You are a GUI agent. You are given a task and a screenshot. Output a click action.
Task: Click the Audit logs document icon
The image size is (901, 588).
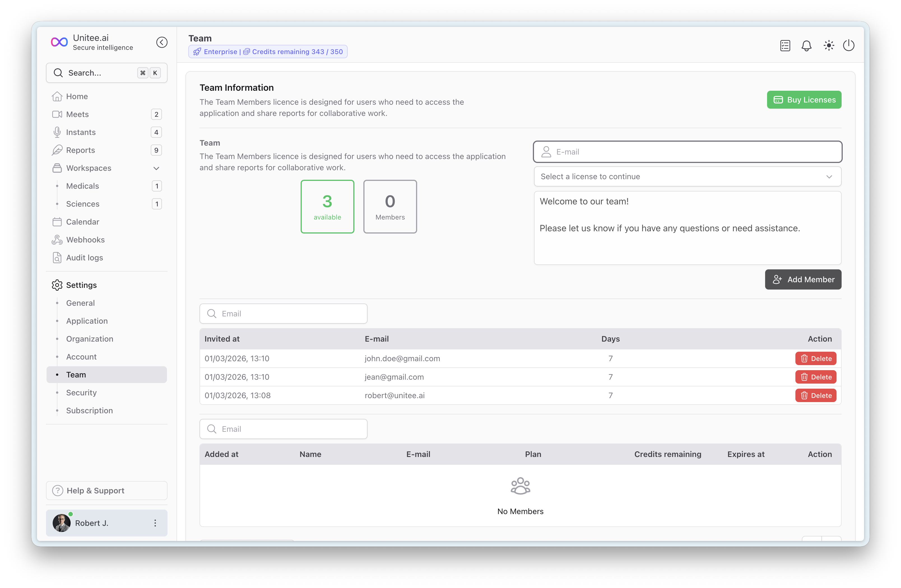[x=57, y=258]
